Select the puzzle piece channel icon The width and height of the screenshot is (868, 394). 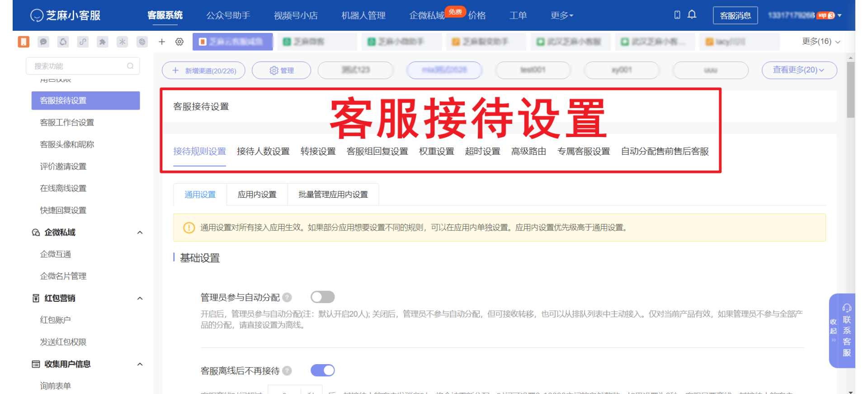[103, 42]
